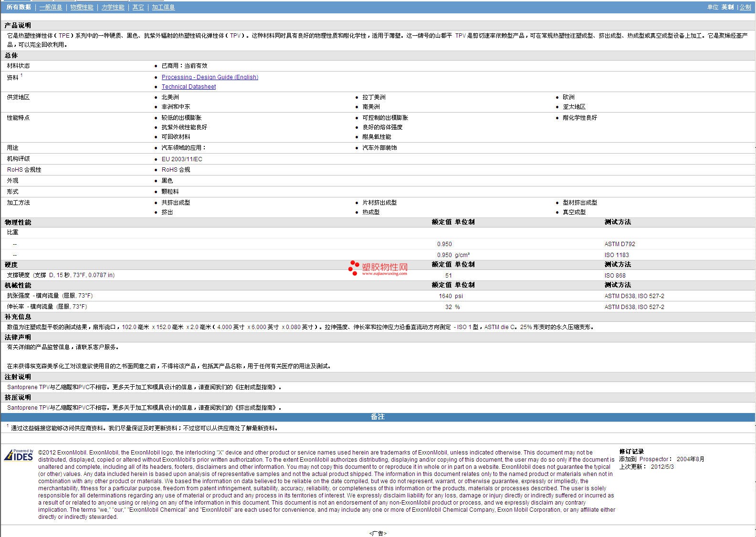The image size is (756, 537).
Task: Click the IDES Prospector logo
Action: click(x=19, y=455)
